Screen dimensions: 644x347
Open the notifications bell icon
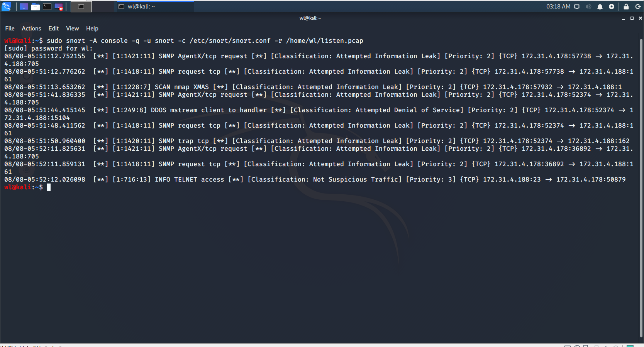point(600,7)
